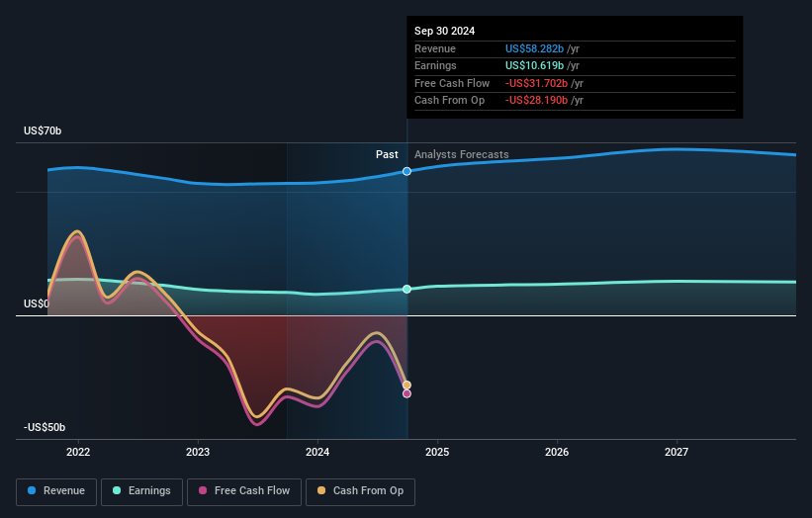Click the Revenue row label in tooltip

[435, 48]
